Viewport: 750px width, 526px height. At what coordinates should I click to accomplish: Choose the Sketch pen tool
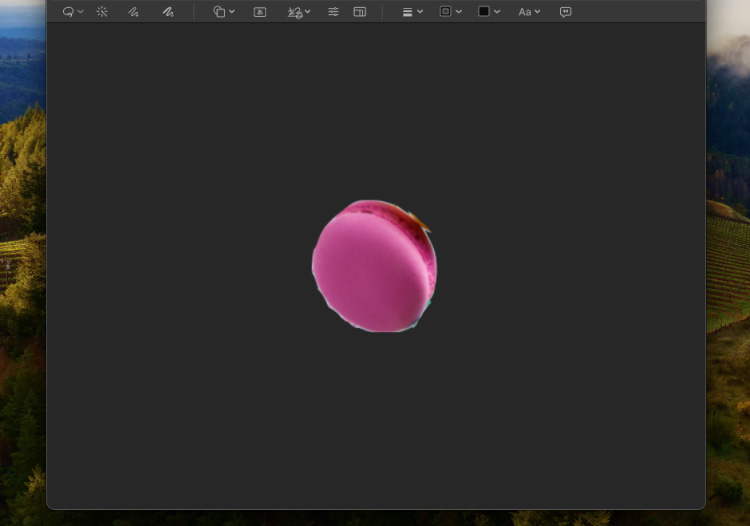133,12
